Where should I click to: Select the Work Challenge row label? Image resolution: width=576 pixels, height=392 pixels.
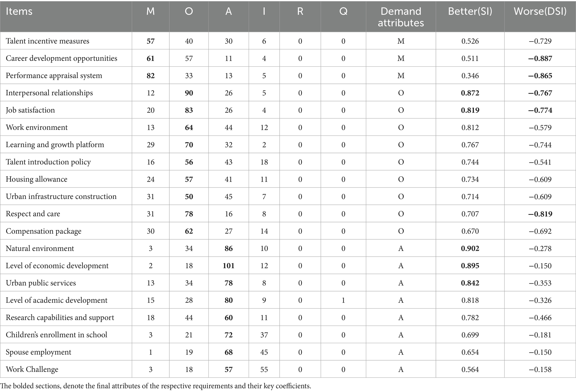tap(32, 369)
